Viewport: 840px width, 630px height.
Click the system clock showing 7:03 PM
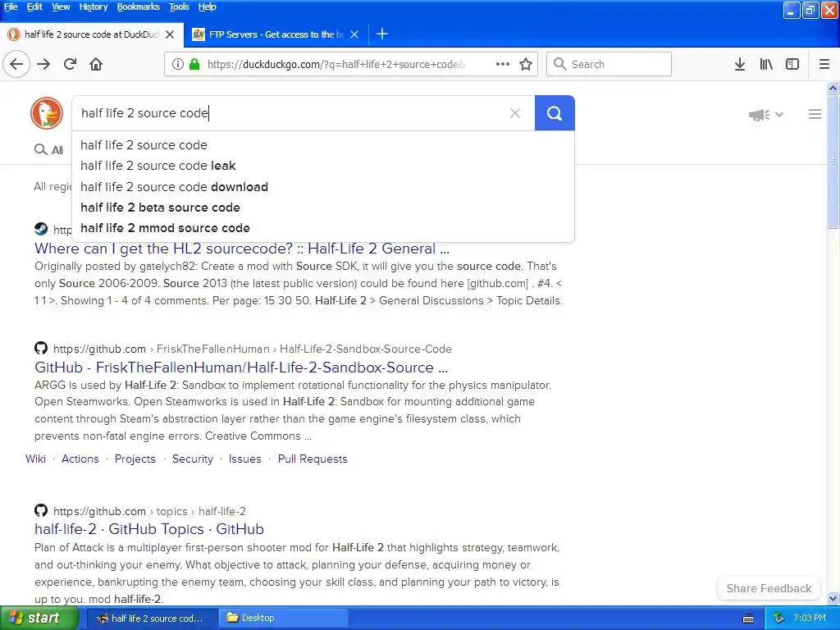pos(810,619)
